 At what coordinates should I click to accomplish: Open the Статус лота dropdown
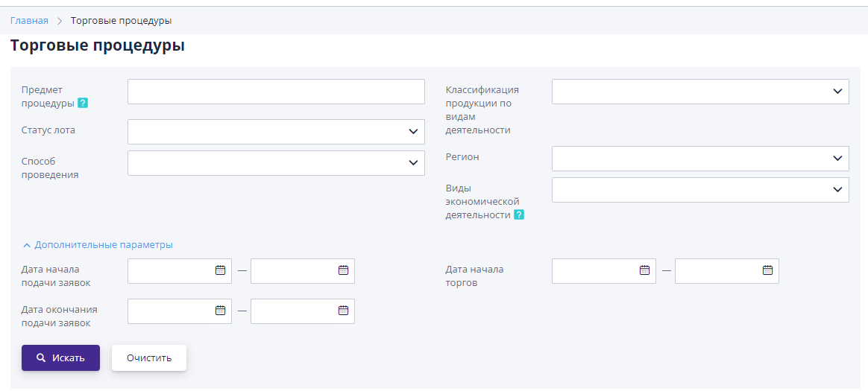276,132
